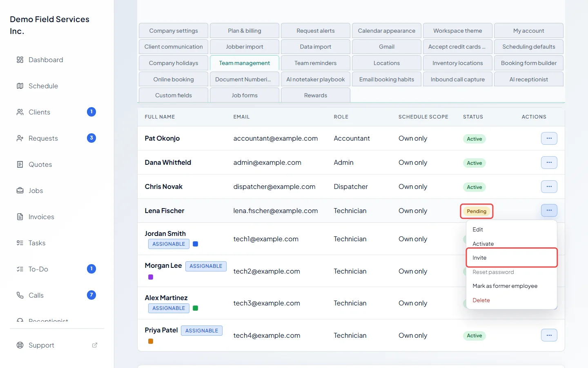Click the ASSIGNABLE tag next to Morgan Lee
Image resolution: width=588 pixels, height=368 pixels.
tap(206, 266)
